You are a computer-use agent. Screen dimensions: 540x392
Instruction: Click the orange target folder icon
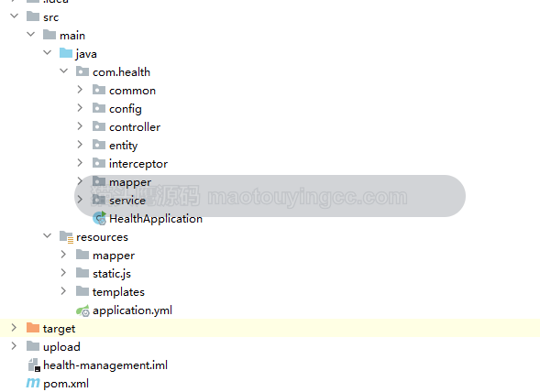point(33,328)
